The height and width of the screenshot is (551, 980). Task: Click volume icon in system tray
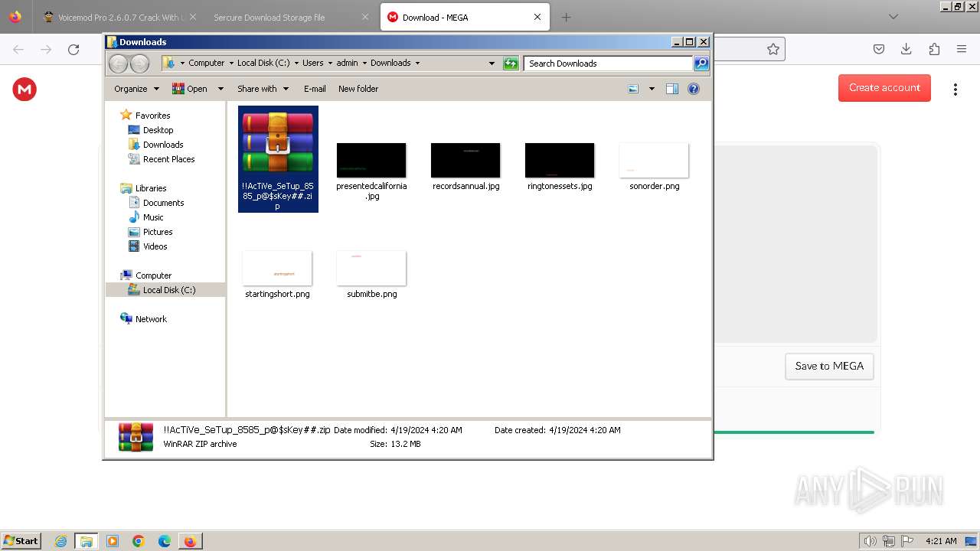pos(871,541)
